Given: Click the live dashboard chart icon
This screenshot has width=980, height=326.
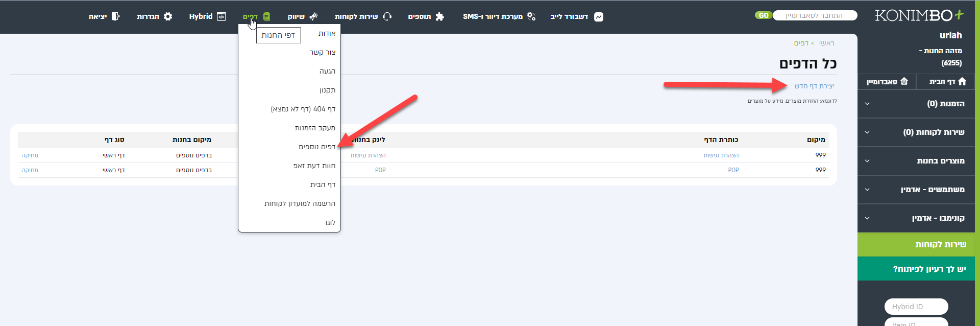Looking at the screenshot, I should (x=599, y=17).
